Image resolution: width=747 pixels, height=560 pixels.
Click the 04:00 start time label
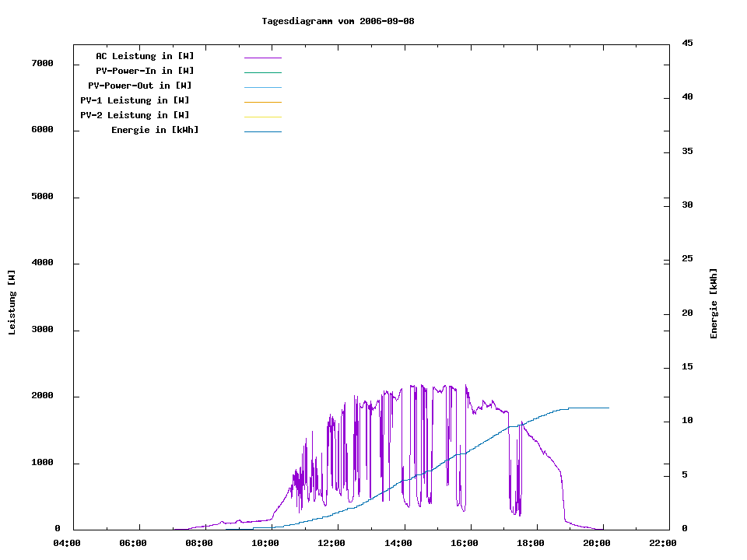pyautogui.click(x=66, y=543)
